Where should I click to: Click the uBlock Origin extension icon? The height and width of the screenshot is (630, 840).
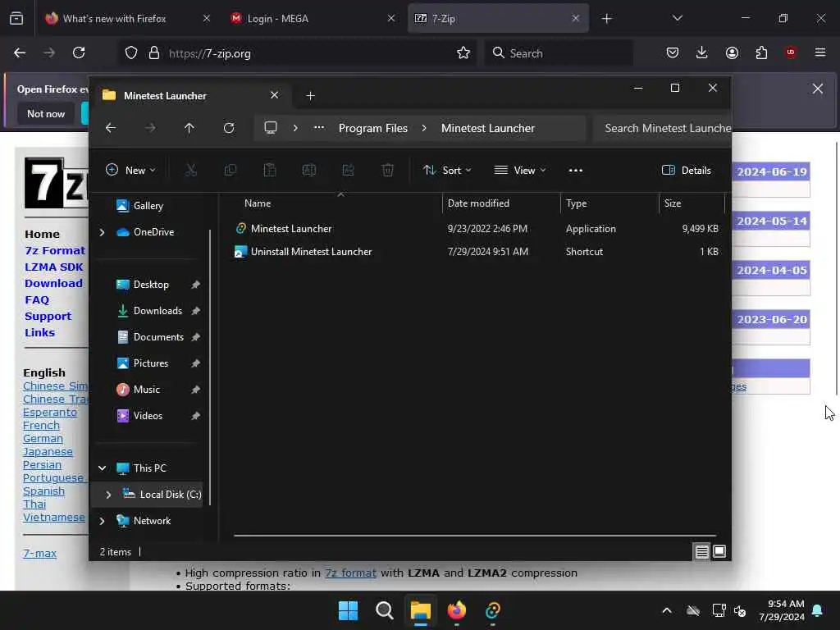[791, 52]
